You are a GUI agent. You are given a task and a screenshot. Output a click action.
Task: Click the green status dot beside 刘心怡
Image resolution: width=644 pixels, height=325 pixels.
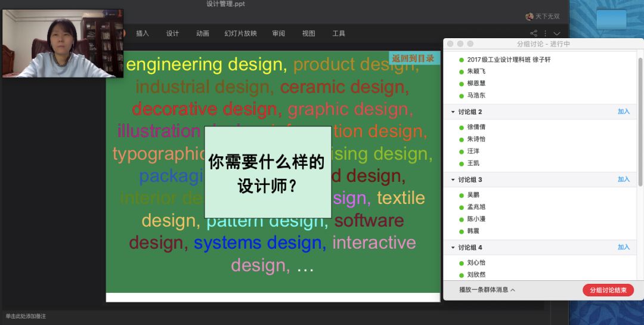pyautogui.click(x=462, y=263)
